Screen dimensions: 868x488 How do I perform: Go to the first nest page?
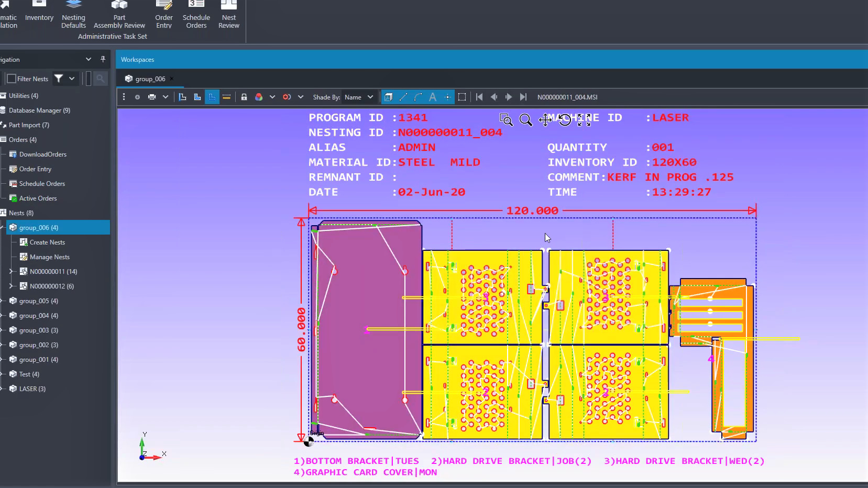tap(479, 97)
